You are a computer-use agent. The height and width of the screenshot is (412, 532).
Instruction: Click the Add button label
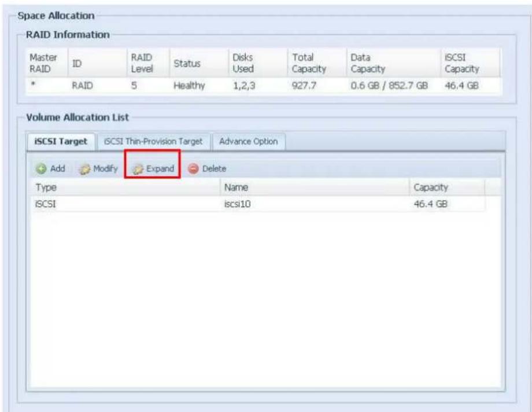[x=57, y=168]
